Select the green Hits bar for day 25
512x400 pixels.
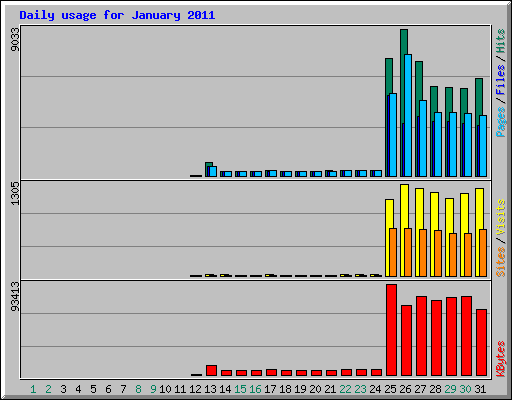(389, 76)
